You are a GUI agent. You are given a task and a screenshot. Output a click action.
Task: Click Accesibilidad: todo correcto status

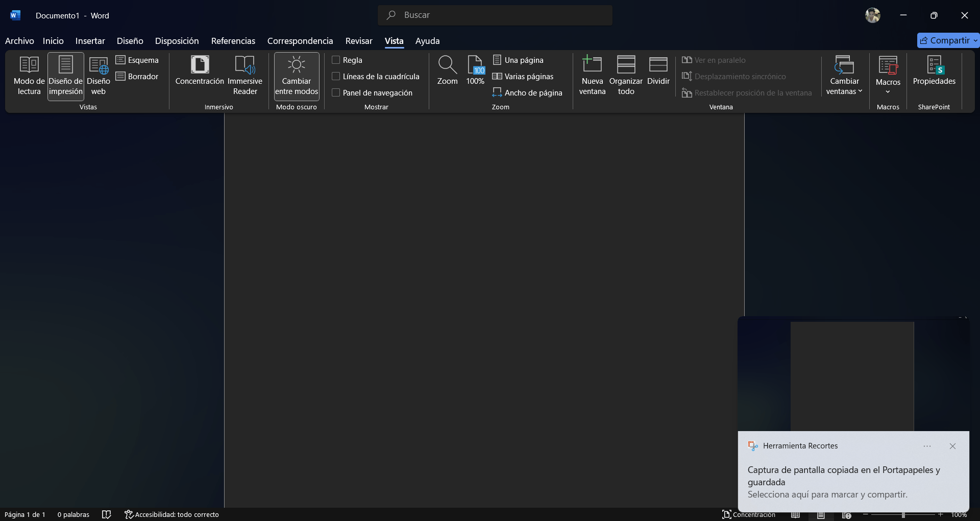[171, 514]
